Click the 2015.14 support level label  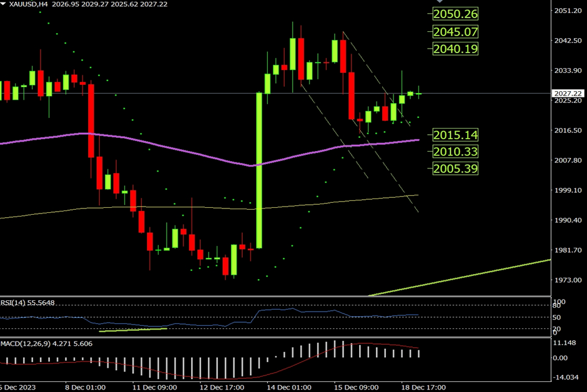(x=454, y=135)
